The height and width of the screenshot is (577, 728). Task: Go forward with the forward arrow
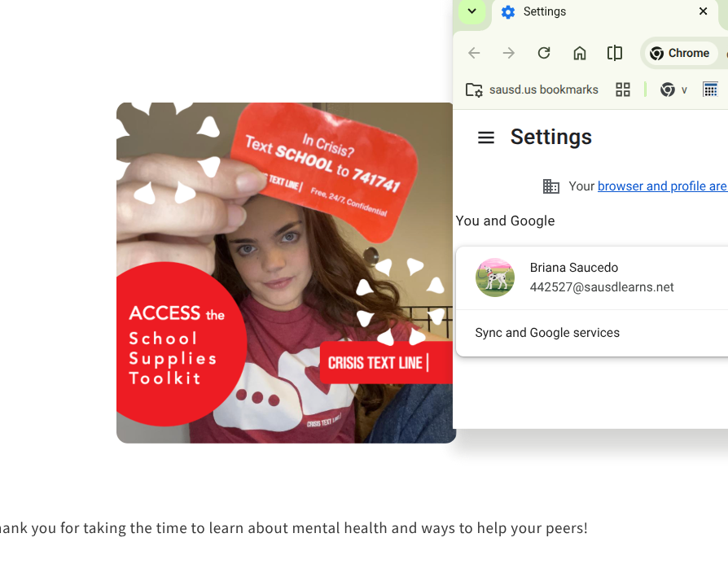(x=509, y=53)
